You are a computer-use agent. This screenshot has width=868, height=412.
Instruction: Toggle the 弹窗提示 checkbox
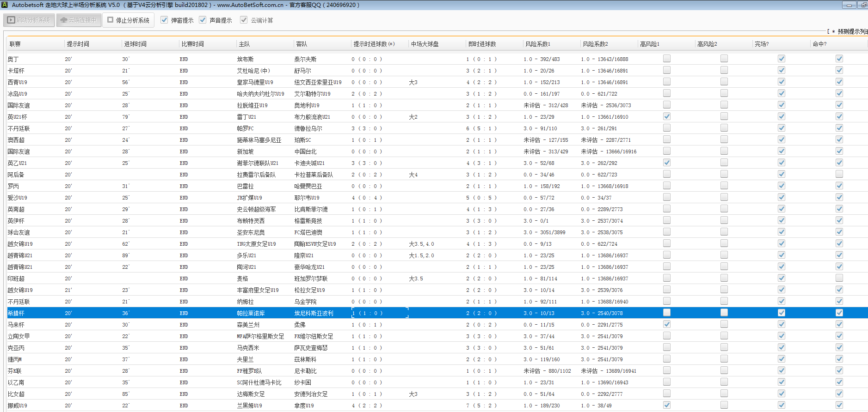pyautogui.click(x=164, y=20)
